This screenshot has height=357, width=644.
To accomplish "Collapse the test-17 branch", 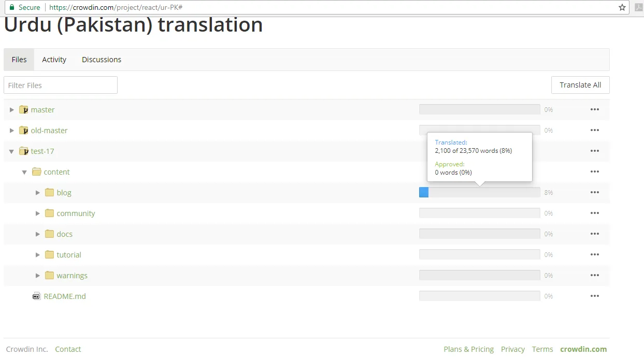I will [x=11, y=152].
